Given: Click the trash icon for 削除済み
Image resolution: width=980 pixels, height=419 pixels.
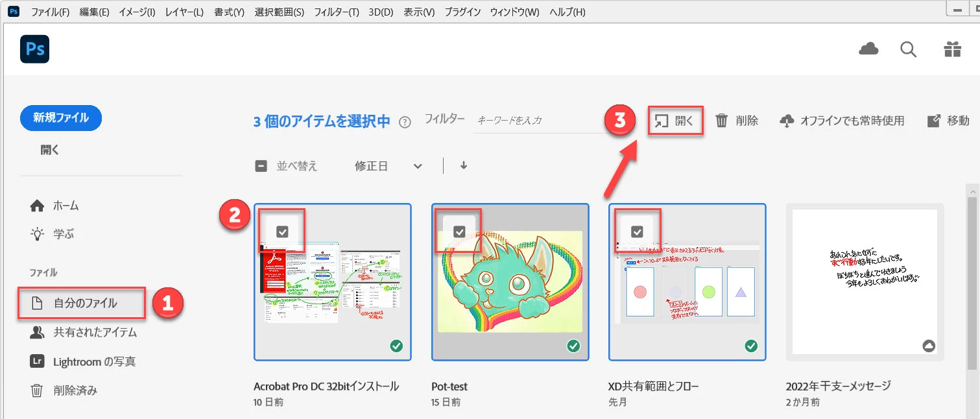Looking at the screenshot, I should point(37,390).
